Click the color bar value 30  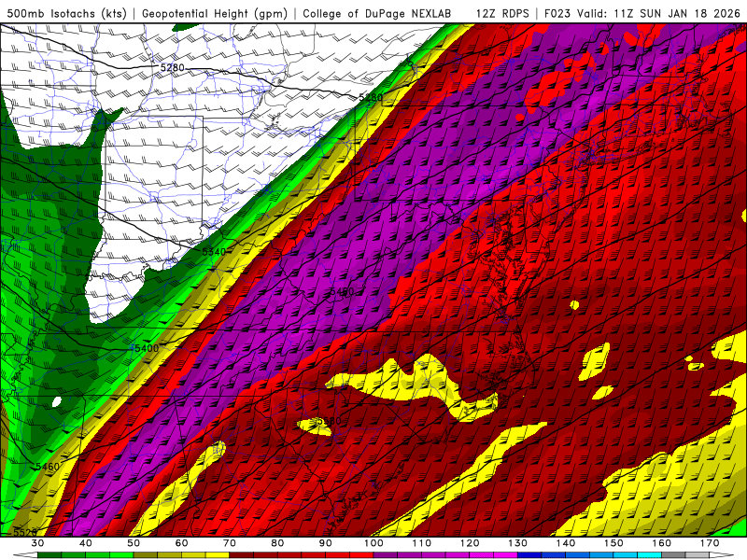pyautogui.click(x=37, y=543)
